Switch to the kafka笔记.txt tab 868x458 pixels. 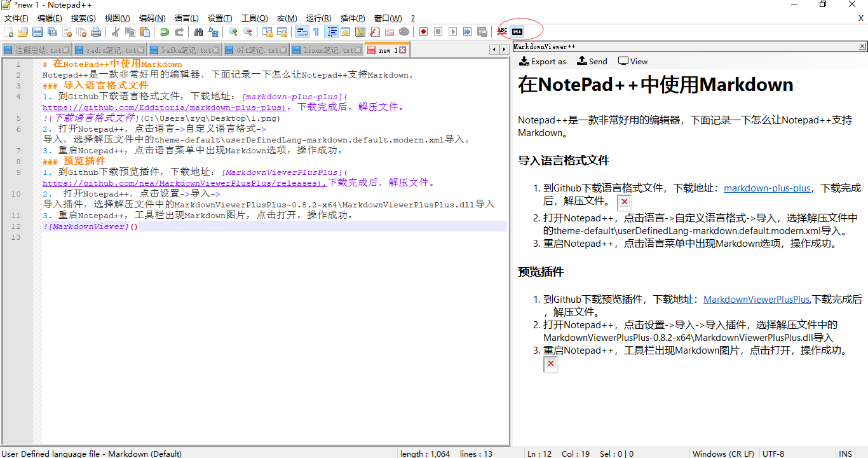tap(186, 50)
